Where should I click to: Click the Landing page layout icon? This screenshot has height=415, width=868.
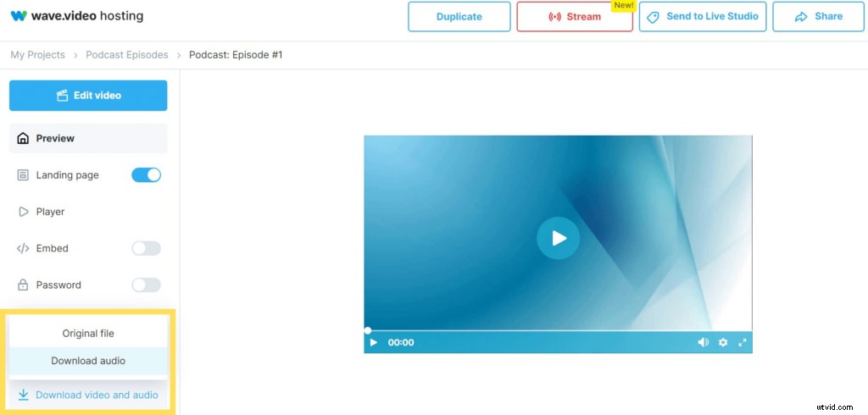pyautogui.click(x=23, y=175)
